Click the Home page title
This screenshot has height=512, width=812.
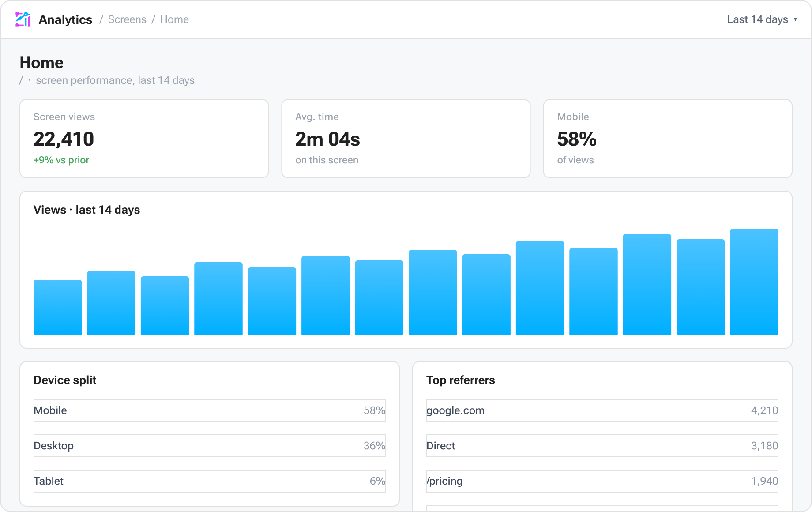(41, 63)
